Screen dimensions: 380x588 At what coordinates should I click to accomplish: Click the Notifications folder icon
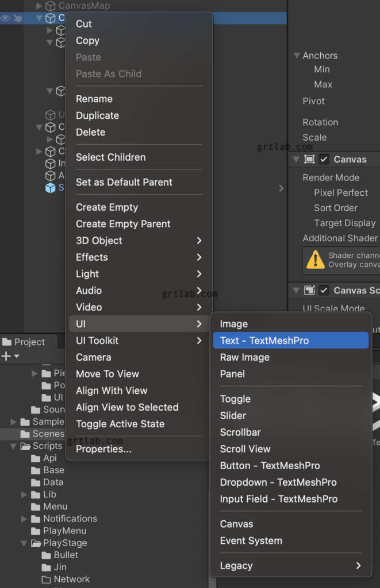tap(34, 519)
